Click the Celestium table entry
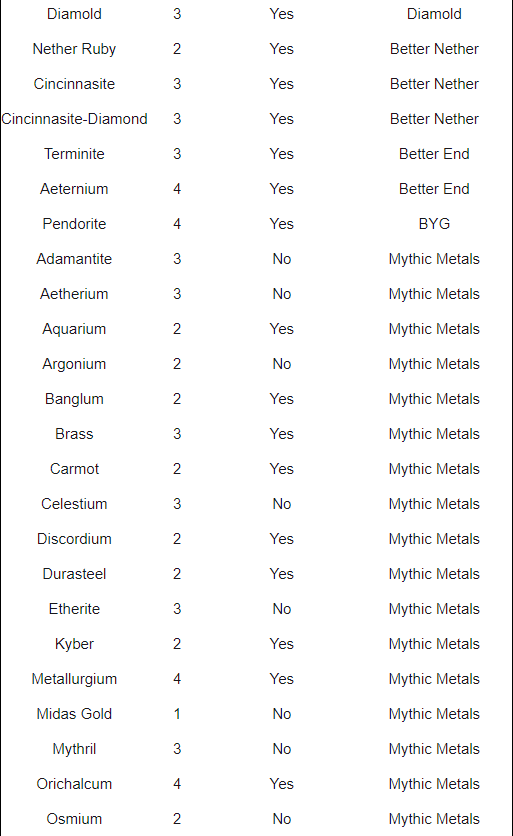The image size is (513, 836). pyautogui.click(x=74, y=504)
